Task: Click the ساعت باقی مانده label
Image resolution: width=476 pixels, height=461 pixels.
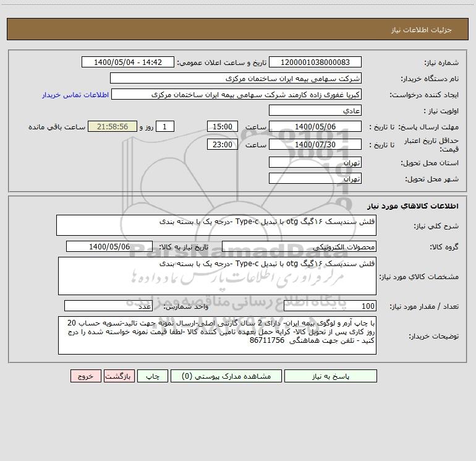Action: tap(57, 127)
